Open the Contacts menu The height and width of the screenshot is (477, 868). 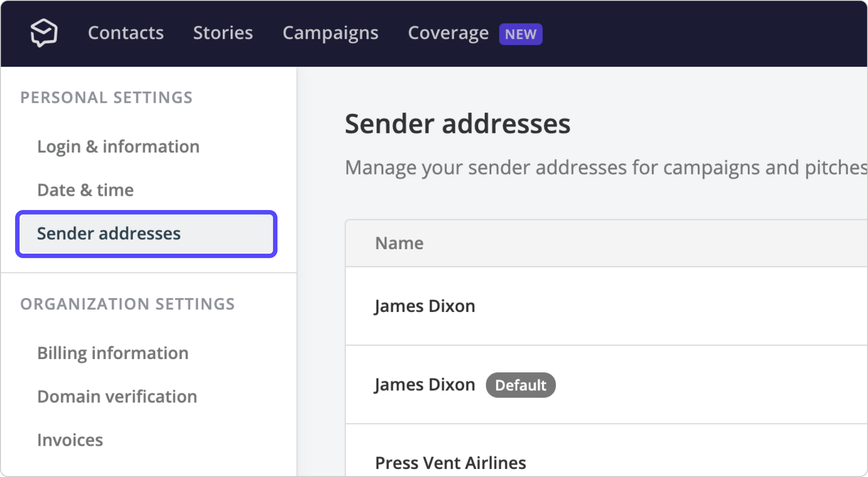click(x=126, y=33)
